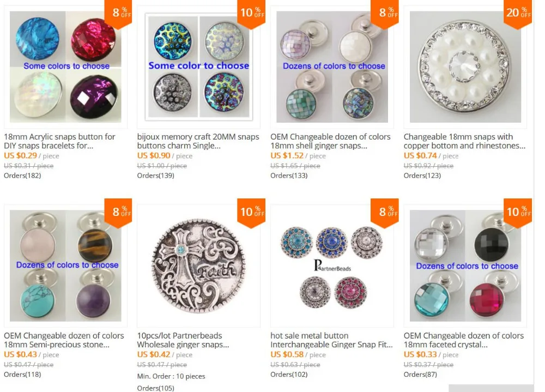This screenshot has width=545, height=392.
Task: Open the pearl rhinestone snap button image
Action: click(465, 67)
